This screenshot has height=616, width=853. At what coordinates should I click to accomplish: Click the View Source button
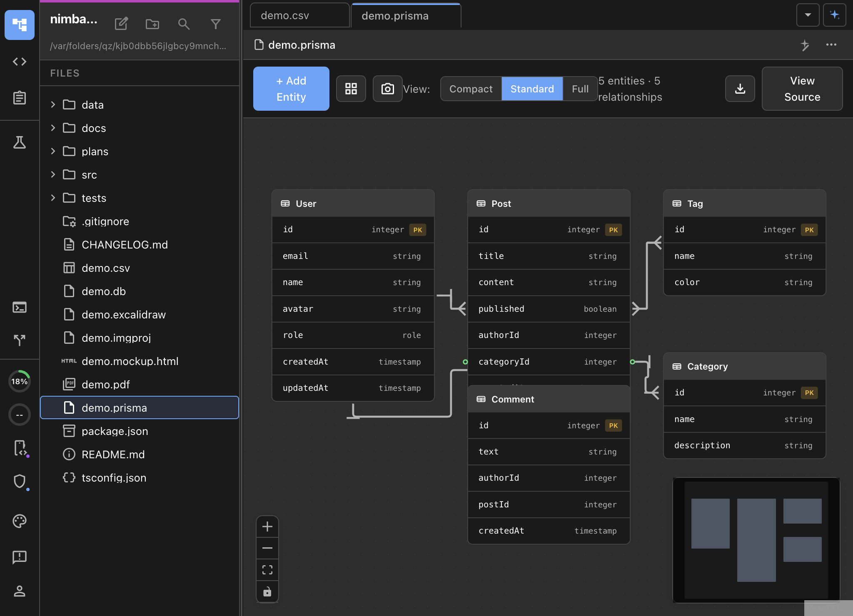tap(802, 89)
